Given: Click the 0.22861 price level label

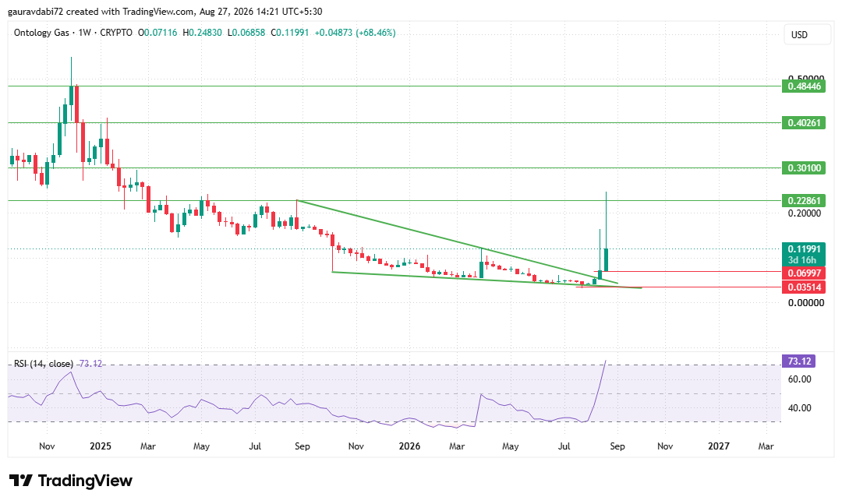Looking at the screenshot, I should [x=804, y=201].
